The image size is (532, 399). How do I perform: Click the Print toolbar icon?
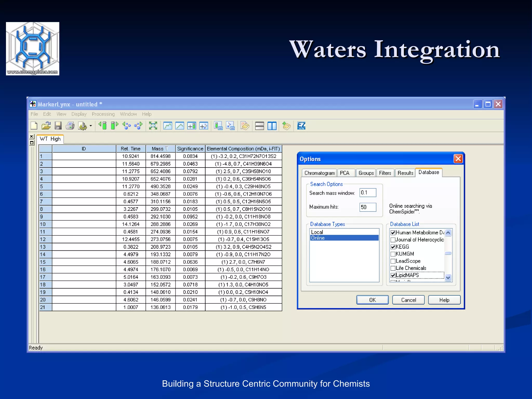coord(70,126)
